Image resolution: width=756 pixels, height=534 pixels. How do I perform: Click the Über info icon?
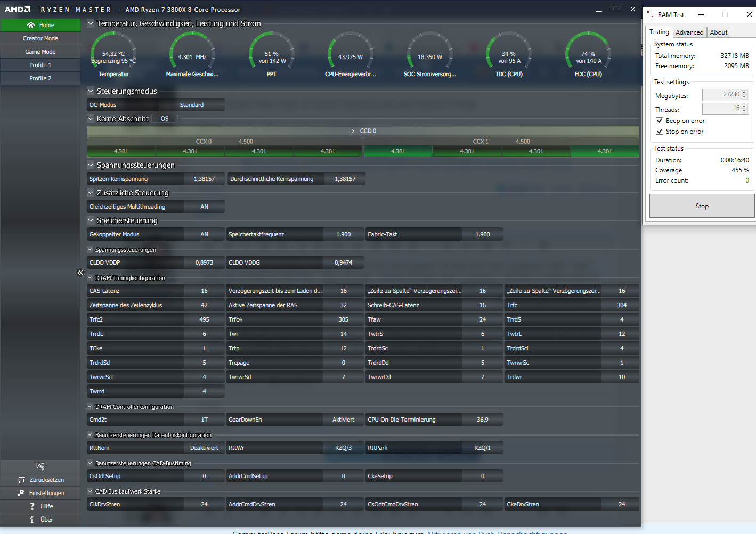pos(32,520)
